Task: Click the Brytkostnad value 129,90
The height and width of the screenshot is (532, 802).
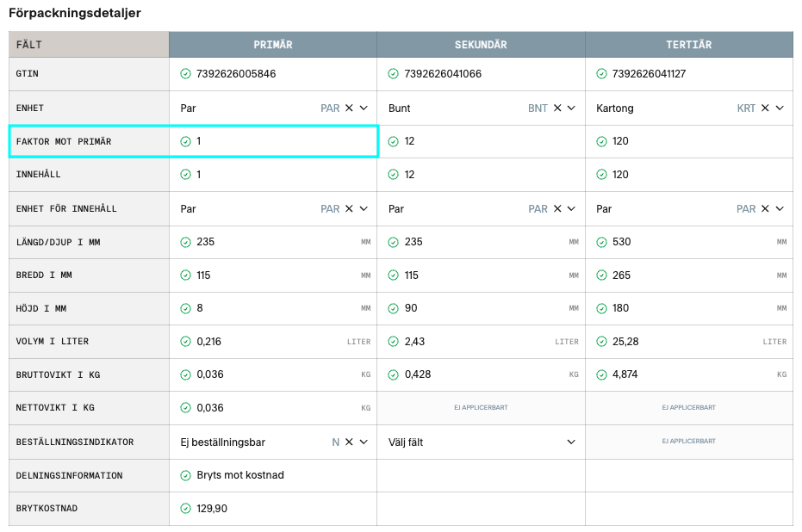Action: click(x=212, y=509)
